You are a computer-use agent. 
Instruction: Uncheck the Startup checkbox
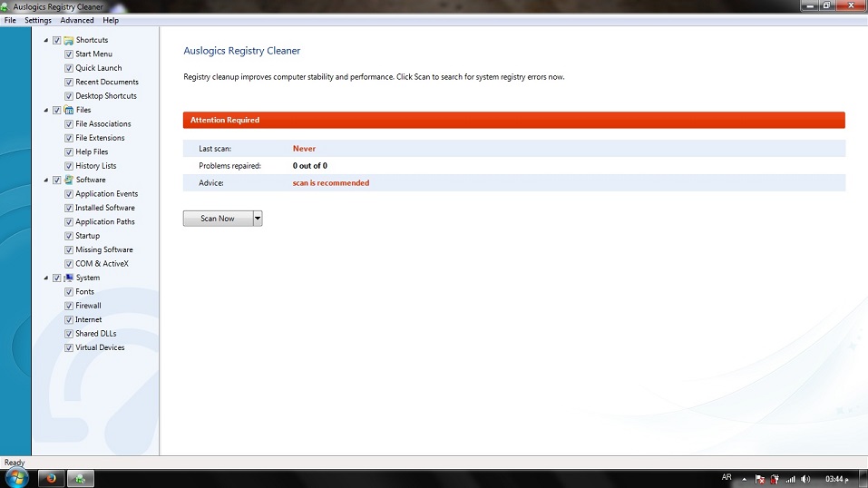click(69, 236)
